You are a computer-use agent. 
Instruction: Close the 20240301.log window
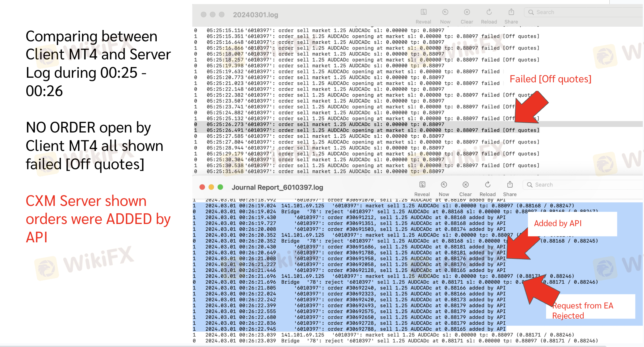coord(204,14)
